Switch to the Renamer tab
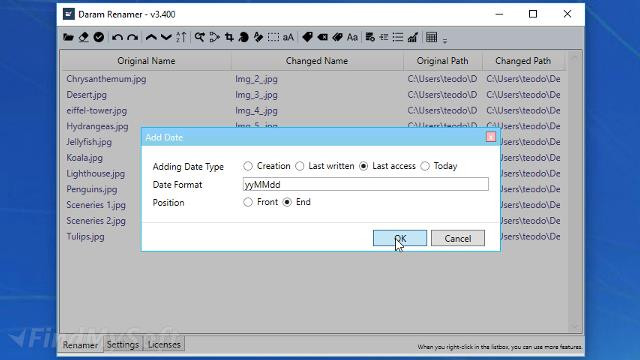The height and width of the screenshot is (360, 640). coord(80,345)
